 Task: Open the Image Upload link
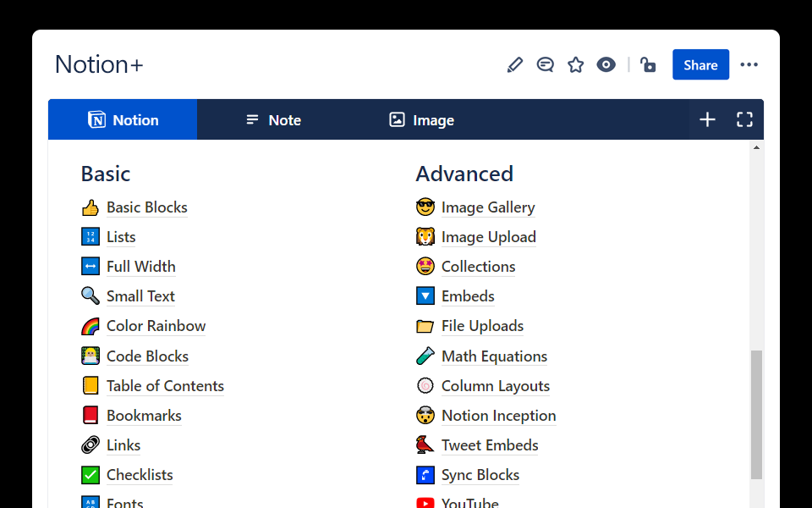[489, 237]
